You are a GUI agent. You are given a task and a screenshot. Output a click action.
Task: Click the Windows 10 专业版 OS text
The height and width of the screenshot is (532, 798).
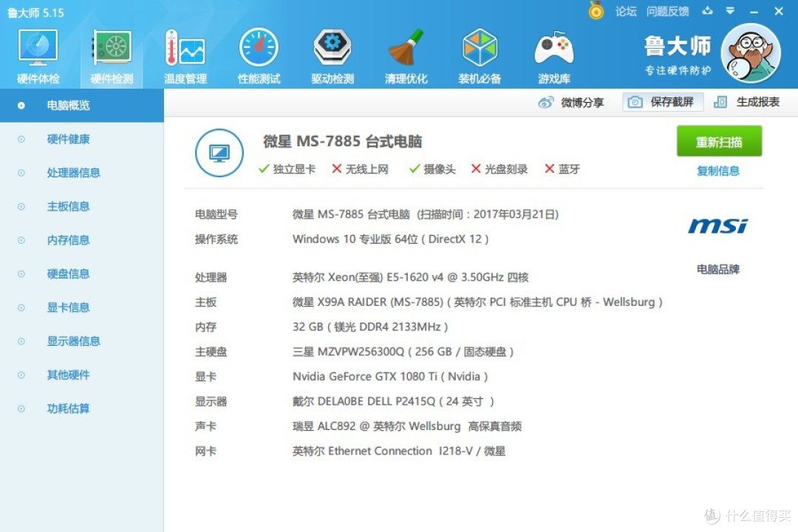pos(390,239)
